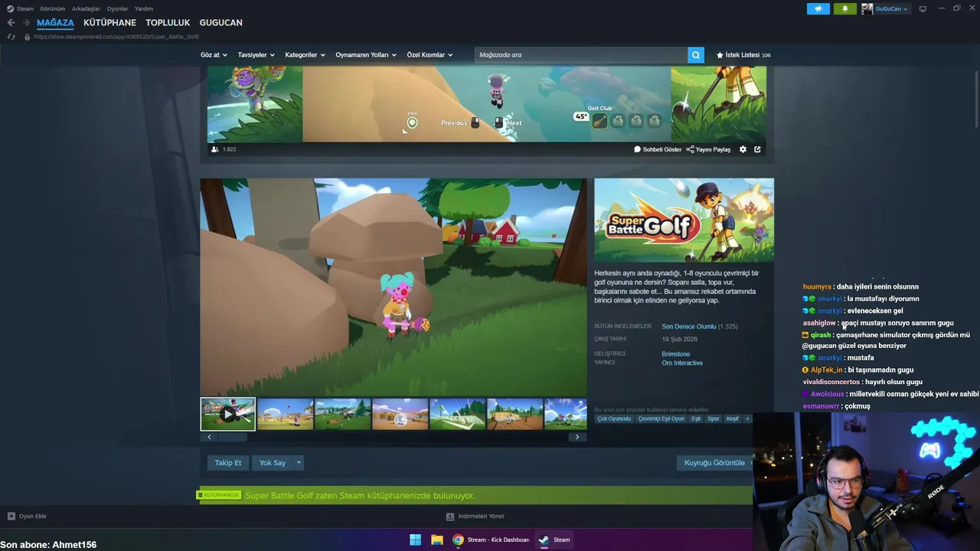
Task: Expand the Tavsiyeler dropdown
Action: (x=256, y=55)
